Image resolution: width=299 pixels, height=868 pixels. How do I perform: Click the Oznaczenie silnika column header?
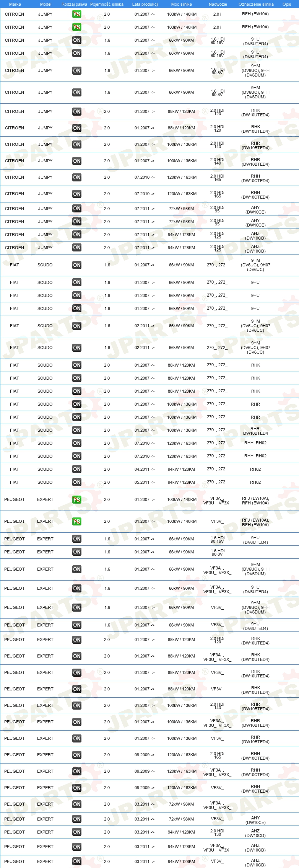pyautogui.click(x=256, y=4)
